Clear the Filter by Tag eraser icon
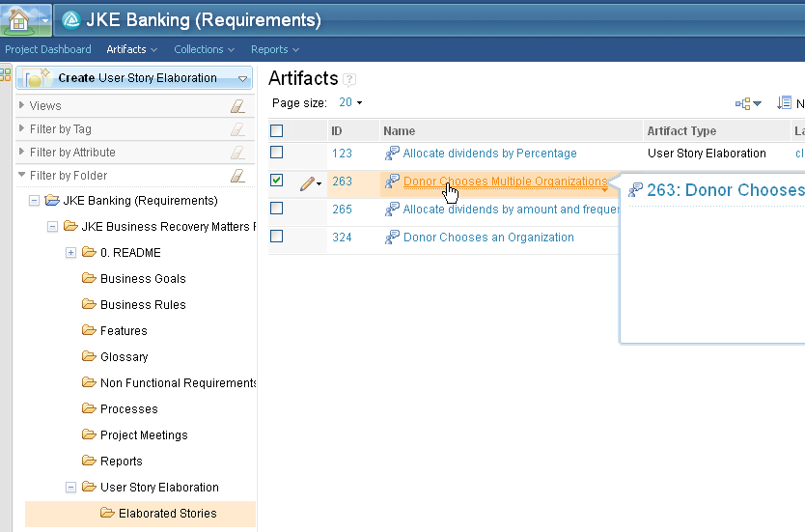 [237, 129]
